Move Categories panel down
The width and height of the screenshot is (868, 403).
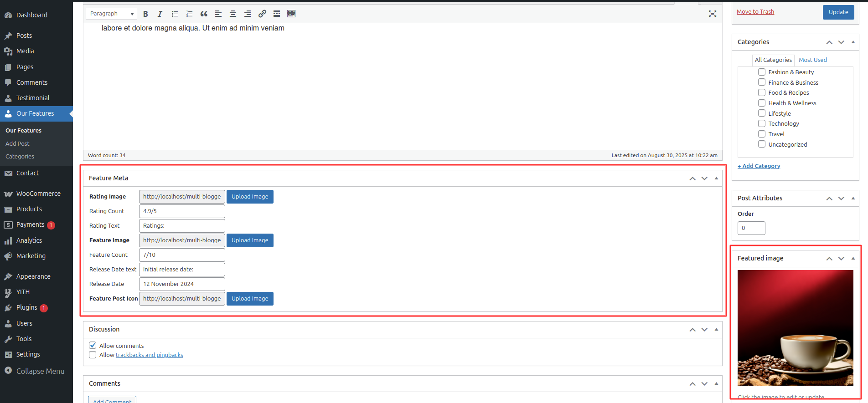(x=841, y=42)
